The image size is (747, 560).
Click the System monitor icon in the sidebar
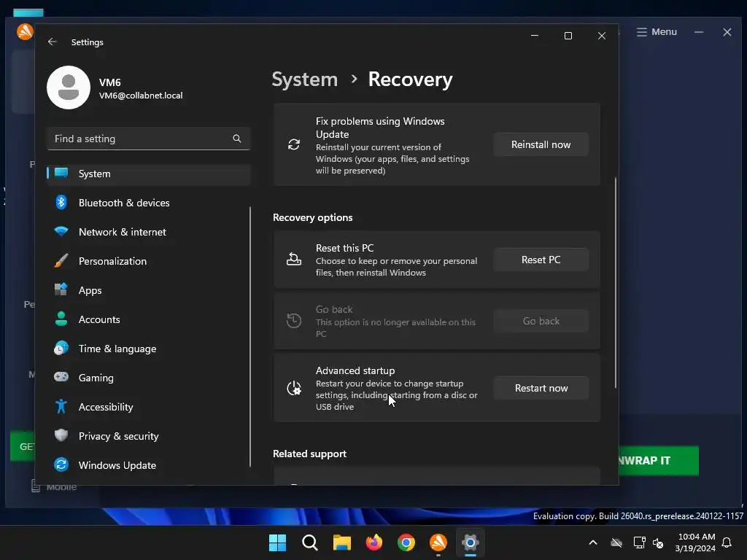tap(61, 173)
